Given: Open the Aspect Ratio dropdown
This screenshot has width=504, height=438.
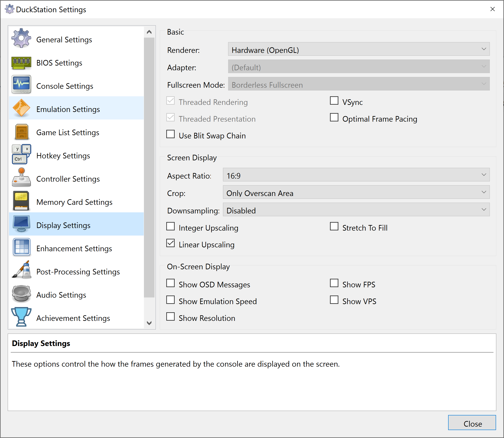Looking at the screenshot, I should 356,175.
